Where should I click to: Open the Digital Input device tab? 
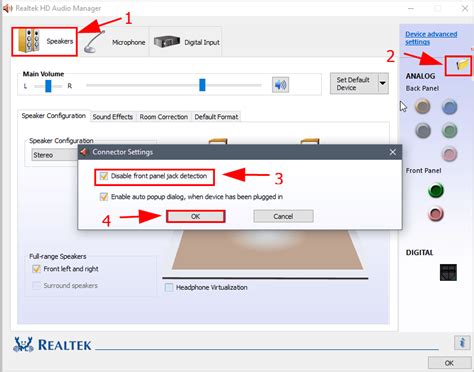[186, 42]
